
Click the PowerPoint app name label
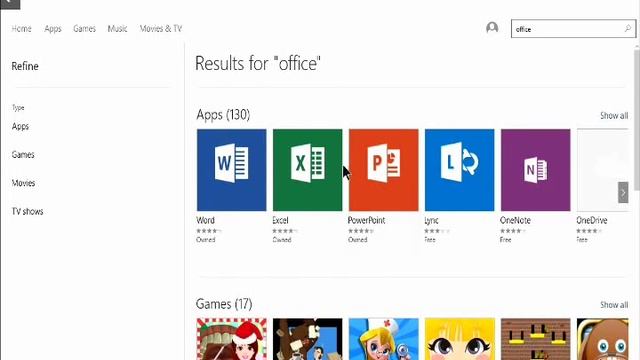pyautogui.click(x=366, y=220)
